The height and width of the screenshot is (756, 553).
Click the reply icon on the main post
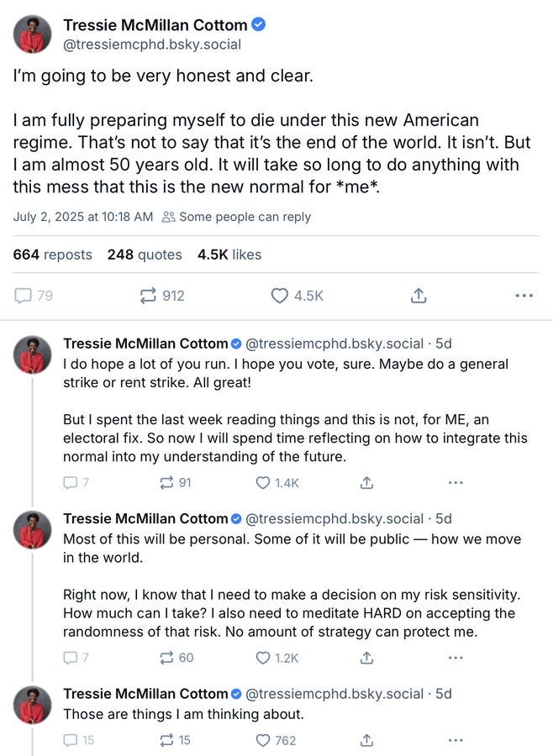point(24,296)
